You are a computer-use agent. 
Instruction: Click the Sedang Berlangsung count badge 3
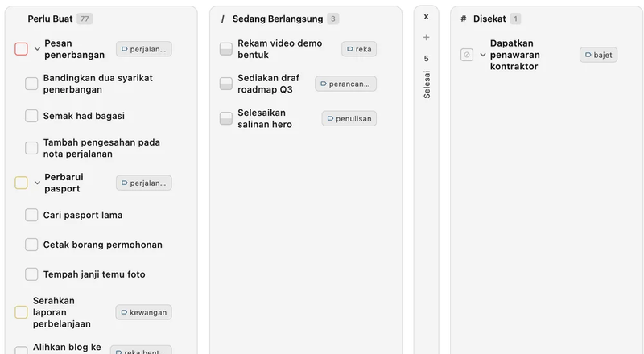[x=333, y=19]
